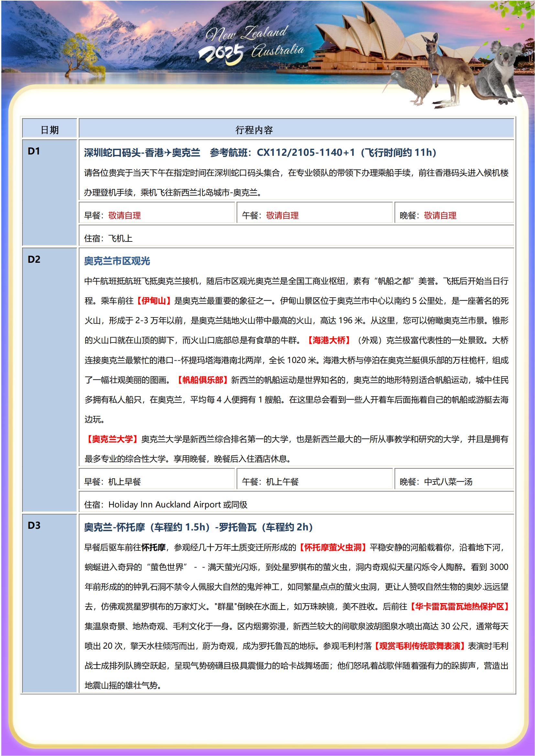Click D1 breakfast 敬请自理 text
Screen dimensions: 535x756
[x=125, y=215]
